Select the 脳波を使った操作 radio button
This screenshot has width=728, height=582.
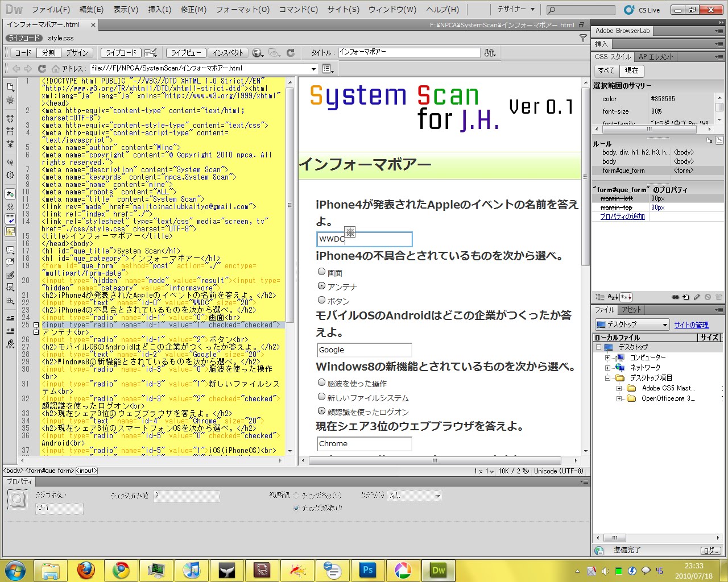tap(321, 383)
